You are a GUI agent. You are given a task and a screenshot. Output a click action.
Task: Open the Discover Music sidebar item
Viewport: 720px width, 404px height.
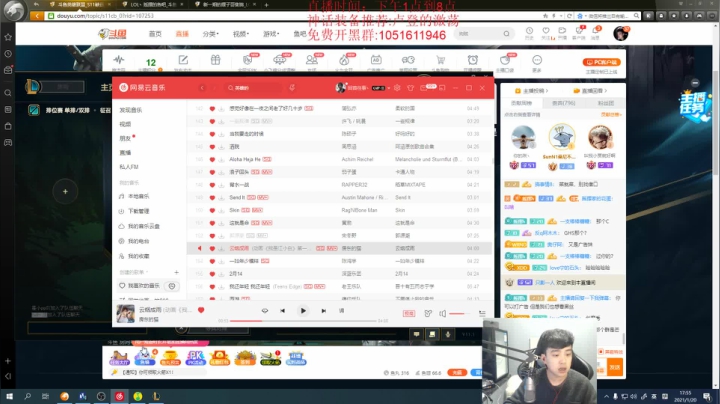tap(131, 110)
